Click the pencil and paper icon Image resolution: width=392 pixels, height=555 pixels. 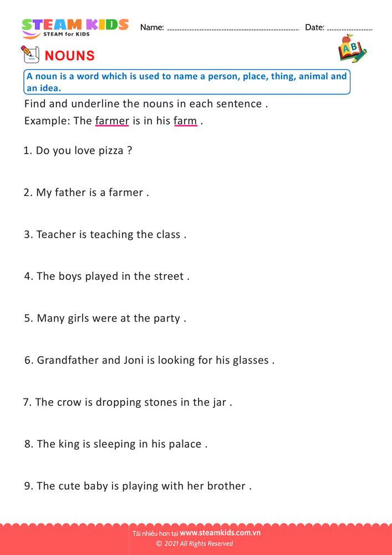coord(30,54)
